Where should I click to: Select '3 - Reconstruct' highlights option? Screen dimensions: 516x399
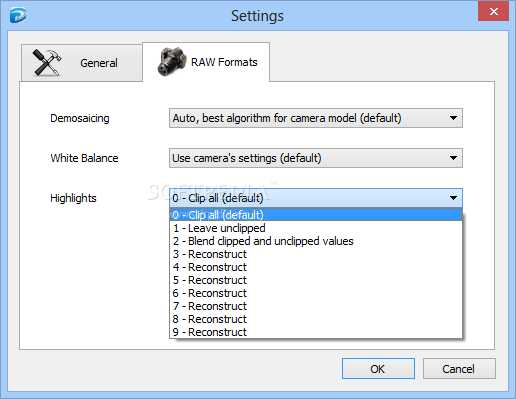316,254
